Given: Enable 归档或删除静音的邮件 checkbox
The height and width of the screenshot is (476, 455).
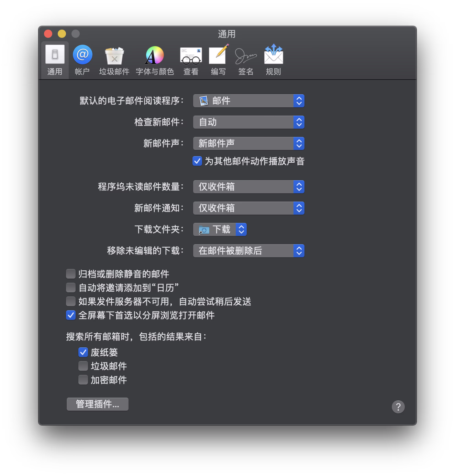Looking at the screenshot, I should (71, 274).
